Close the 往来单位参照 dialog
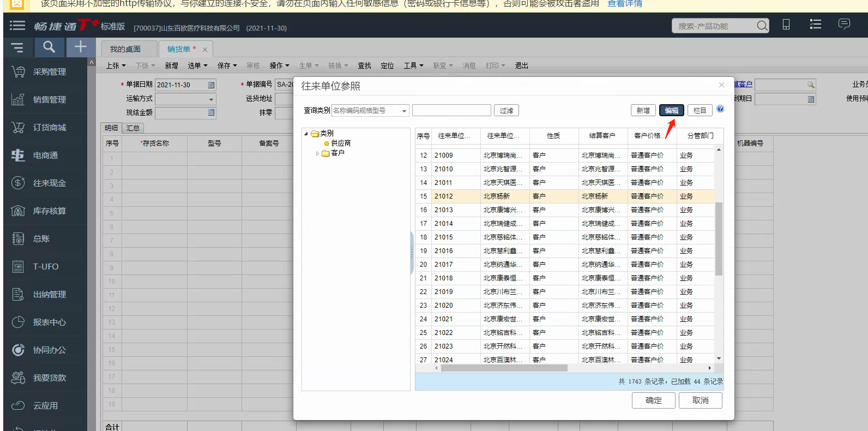Image resolution: width=868 pixels, height=431 pixels. [721, 85]
